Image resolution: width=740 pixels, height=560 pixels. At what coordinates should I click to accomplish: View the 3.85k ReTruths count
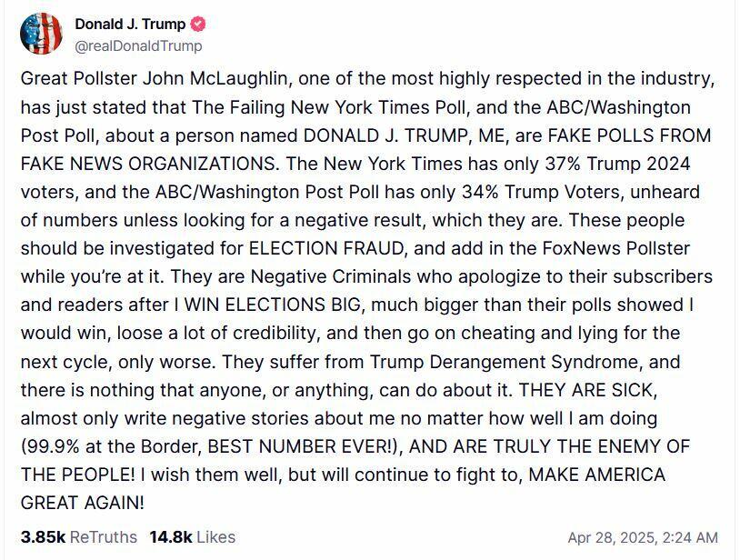click(x=43, y=537)
